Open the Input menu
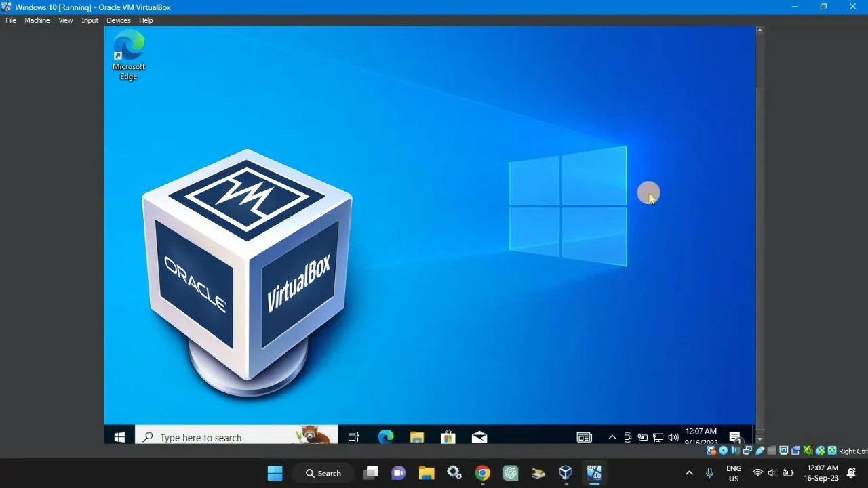Image resolution: width=868 pixels, height=488 pixels. click(90, 20)
